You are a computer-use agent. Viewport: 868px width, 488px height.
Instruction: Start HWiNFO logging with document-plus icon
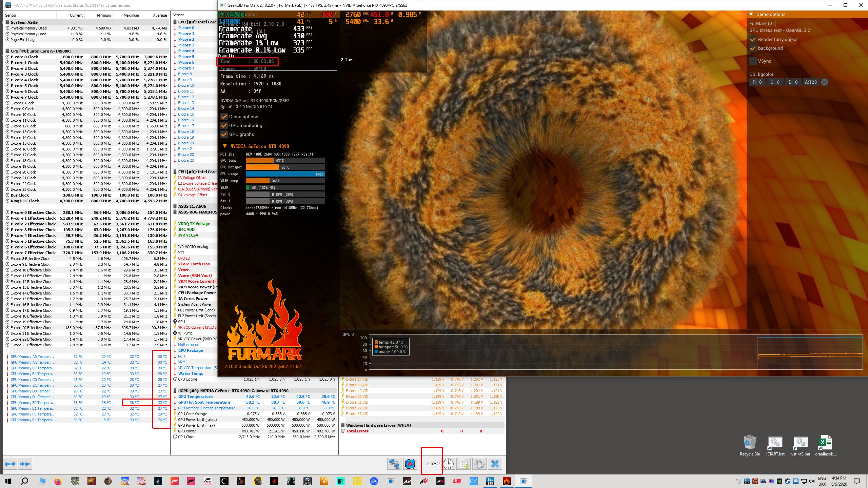(463, 464)
